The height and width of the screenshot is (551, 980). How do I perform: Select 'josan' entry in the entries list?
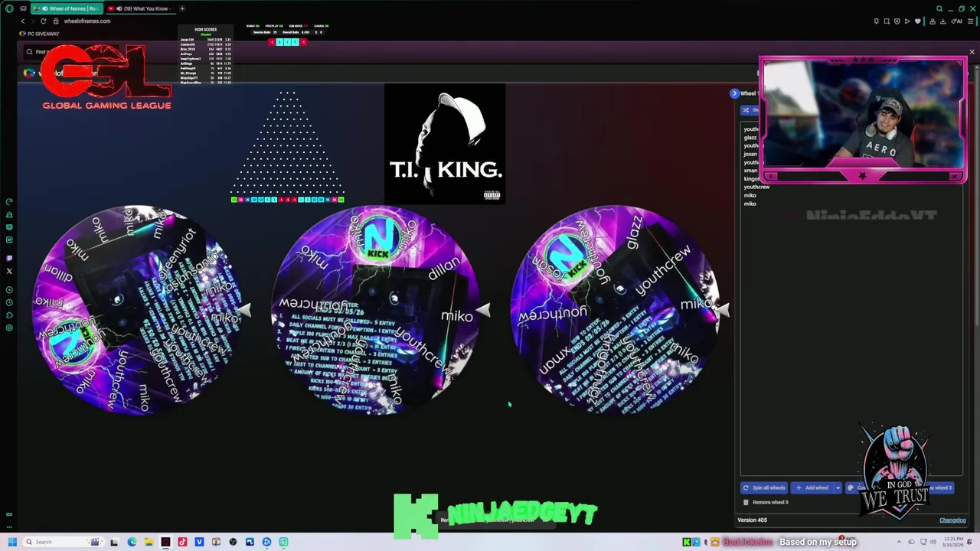click(x=750, y=155)
